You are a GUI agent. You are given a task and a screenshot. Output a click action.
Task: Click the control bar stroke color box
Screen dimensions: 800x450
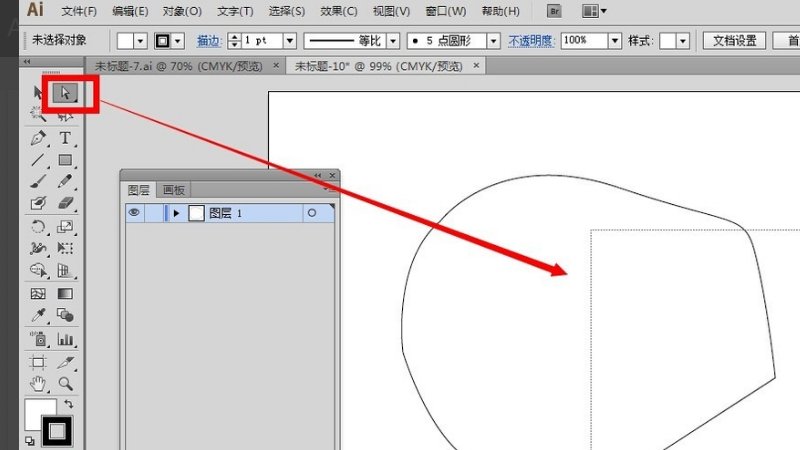(x=162, y=41)
